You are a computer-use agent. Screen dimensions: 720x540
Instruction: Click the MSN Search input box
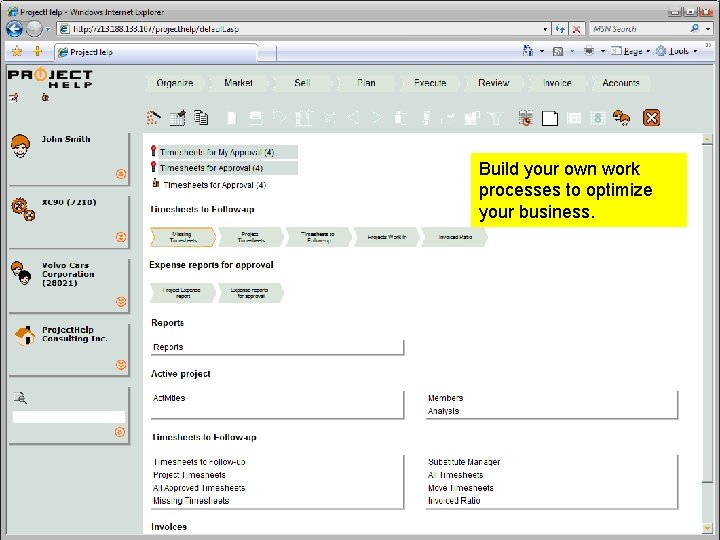(x=638, y=29)
